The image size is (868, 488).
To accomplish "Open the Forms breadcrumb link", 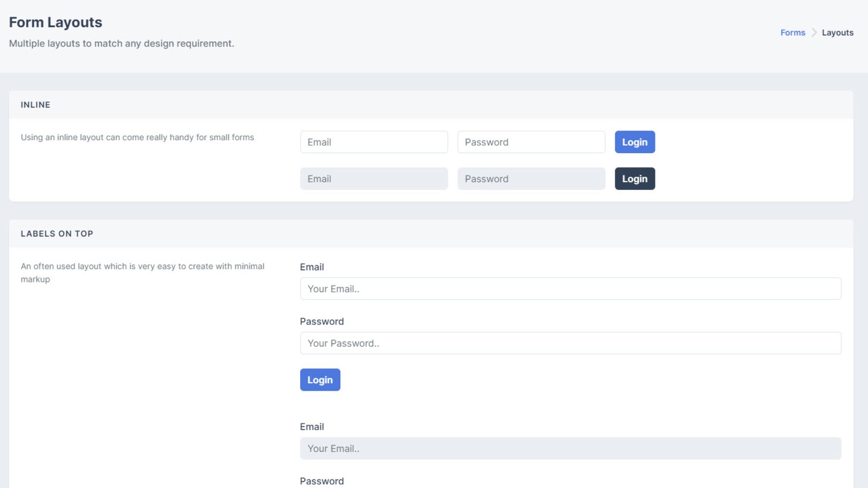I will coord(793,33).
